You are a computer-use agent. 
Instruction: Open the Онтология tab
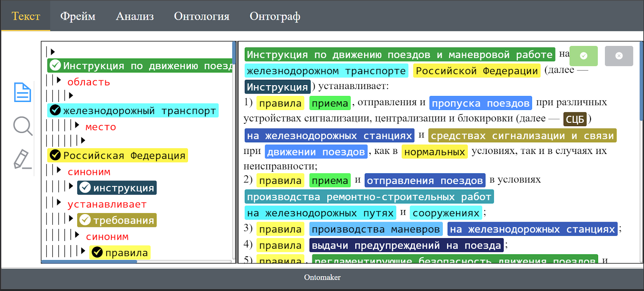pyautogui.click(x=202, y=16)
